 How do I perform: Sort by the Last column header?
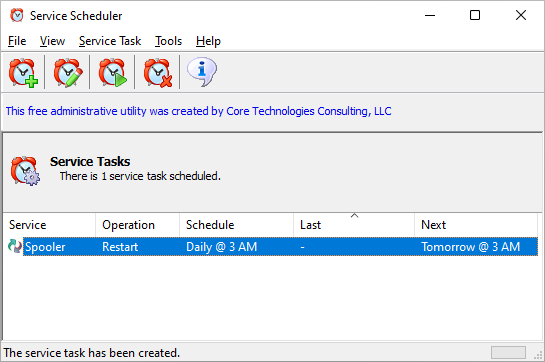(354, 225)
